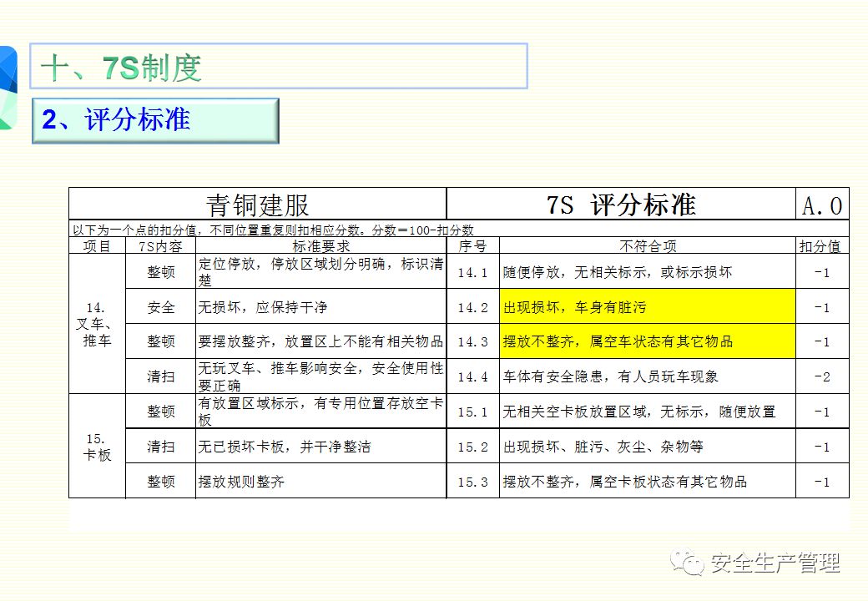Select the "14. 叉车、推车" item cell
Screen dimensions: 868x601
[x=97, y=324]
